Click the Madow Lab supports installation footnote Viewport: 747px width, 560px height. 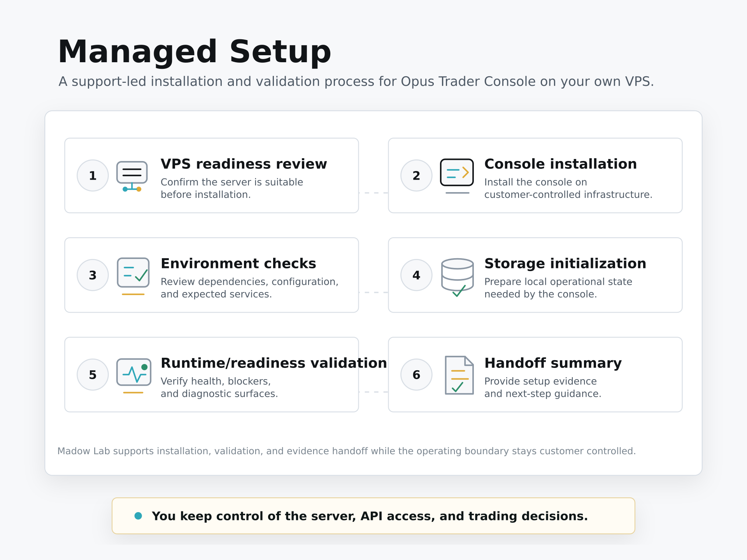[x=347, y=451]
